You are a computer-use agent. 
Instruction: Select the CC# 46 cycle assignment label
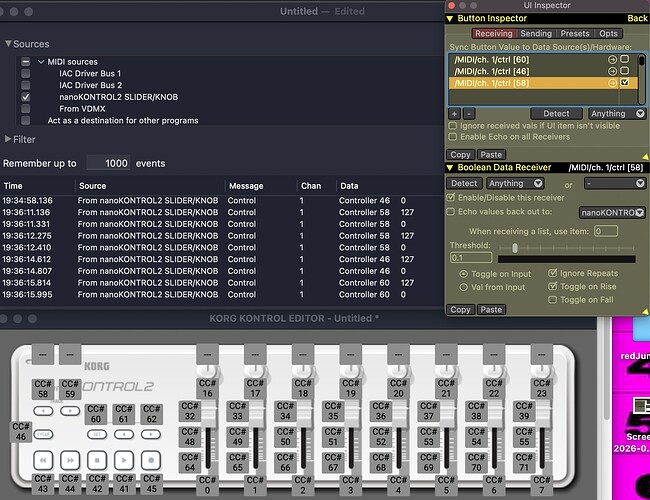[21, 432]
